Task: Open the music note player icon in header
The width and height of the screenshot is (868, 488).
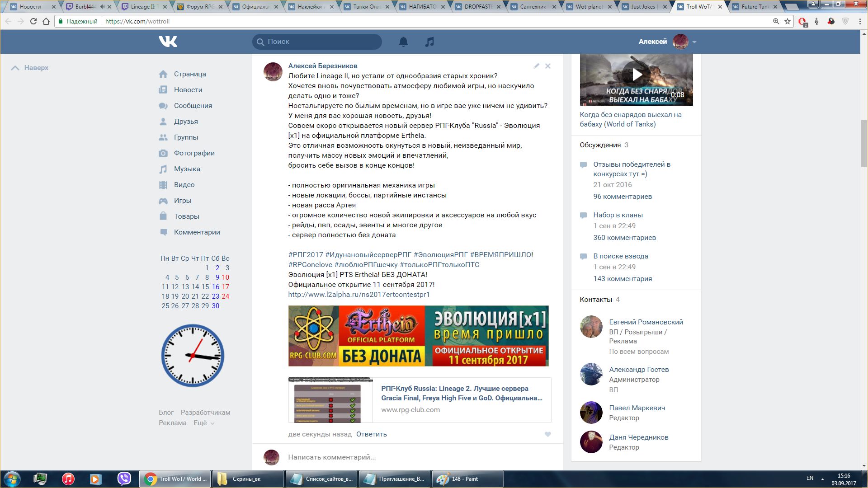Action: click(x=429, y=42)
